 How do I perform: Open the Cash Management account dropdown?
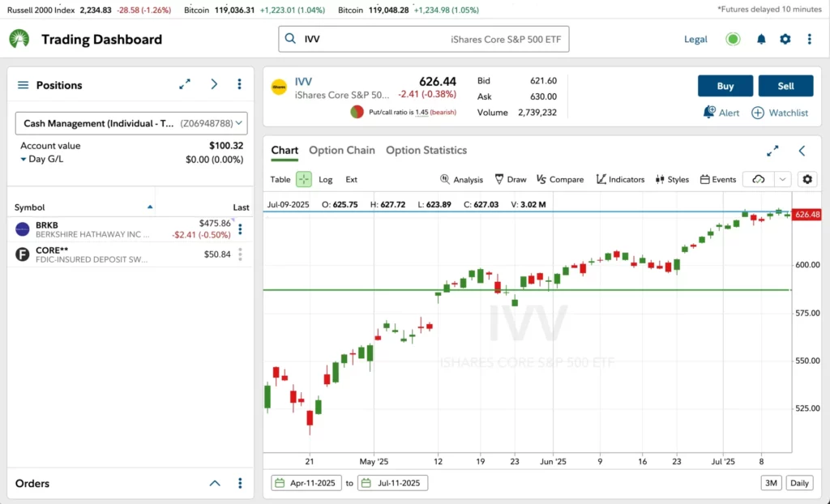point(130,123)
